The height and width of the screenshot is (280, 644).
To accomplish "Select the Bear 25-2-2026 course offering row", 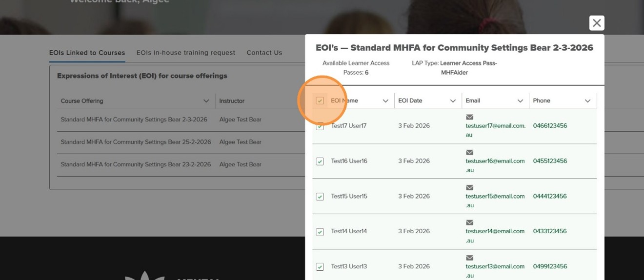I will pos(136,142).
